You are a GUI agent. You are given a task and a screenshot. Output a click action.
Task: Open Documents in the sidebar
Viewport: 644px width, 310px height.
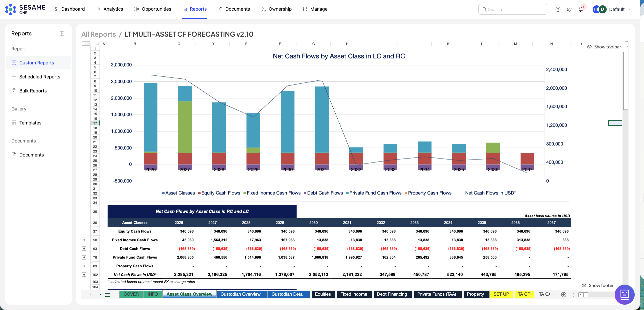[x=39, y=155]
